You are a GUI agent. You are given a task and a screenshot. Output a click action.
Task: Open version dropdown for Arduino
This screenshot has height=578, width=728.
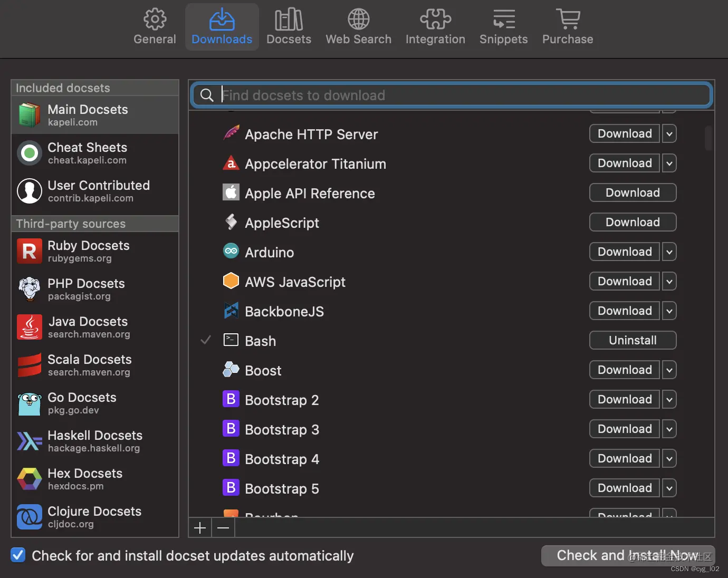(x=669, y=252)
